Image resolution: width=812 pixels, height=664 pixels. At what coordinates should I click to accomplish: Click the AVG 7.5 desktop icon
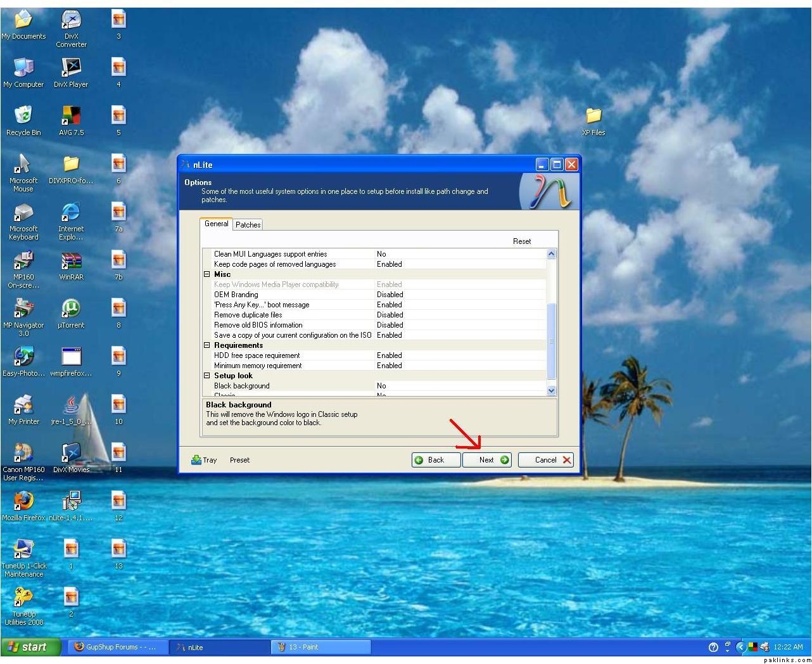71,117
